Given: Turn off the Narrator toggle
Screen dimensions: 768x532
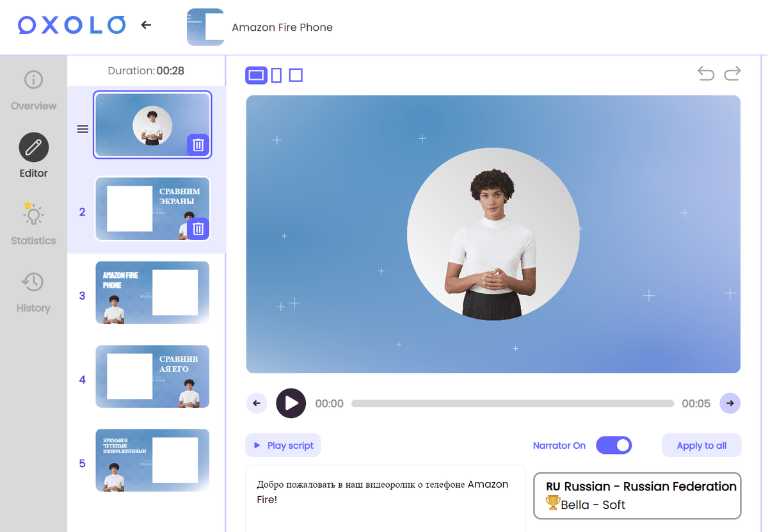Looking at the screenshot, I should (614, 445).
